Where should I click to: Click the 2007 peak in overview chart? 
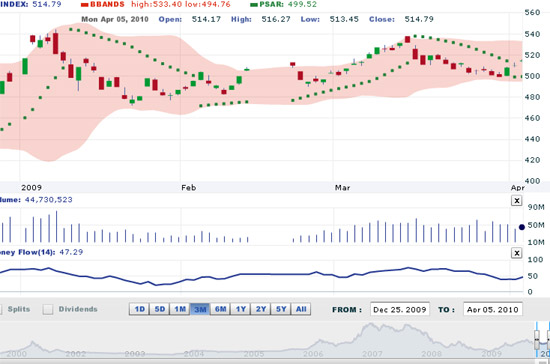point(370,325)
